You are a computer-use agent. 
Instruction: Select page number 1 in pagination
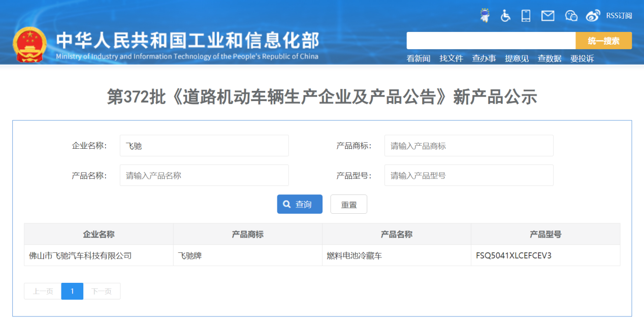coord(72,291)
